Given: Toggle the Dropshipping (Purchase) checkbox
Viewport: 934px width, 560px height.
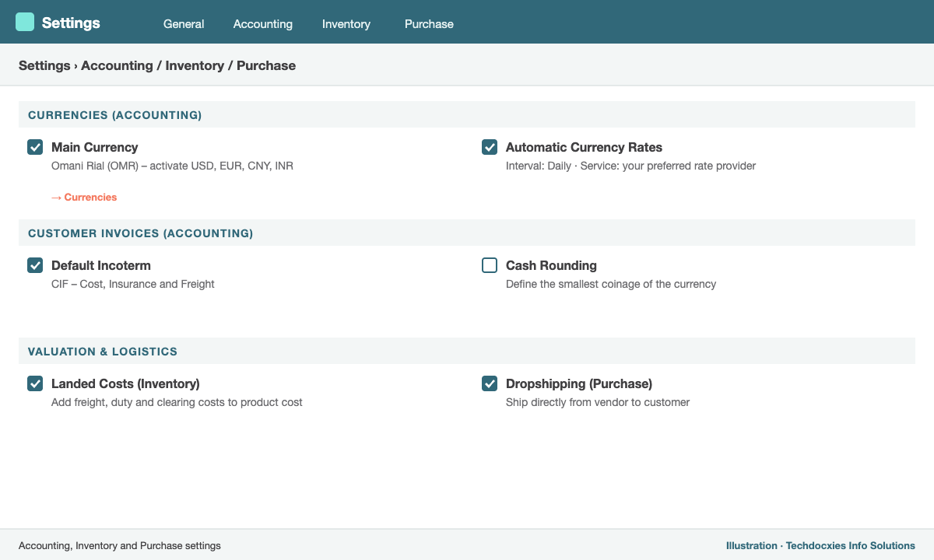Looking at the screenshot, I should [490, 383].
